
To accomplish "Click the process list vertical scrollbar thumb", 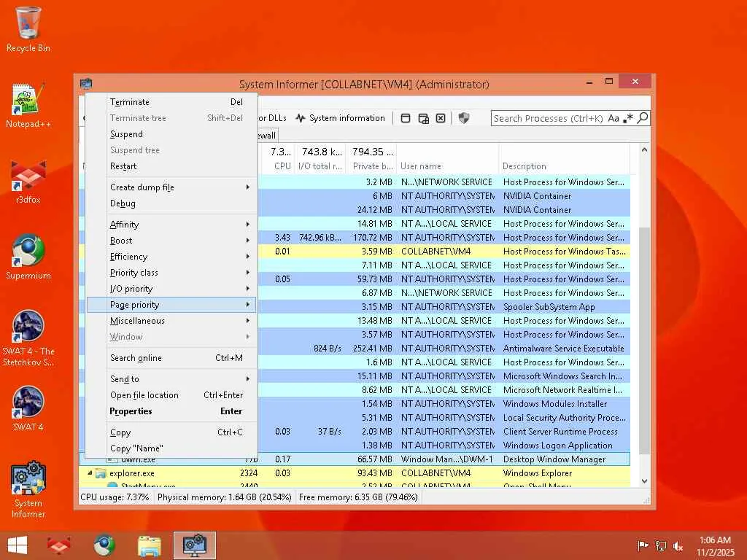I will (x=644, y=341).
